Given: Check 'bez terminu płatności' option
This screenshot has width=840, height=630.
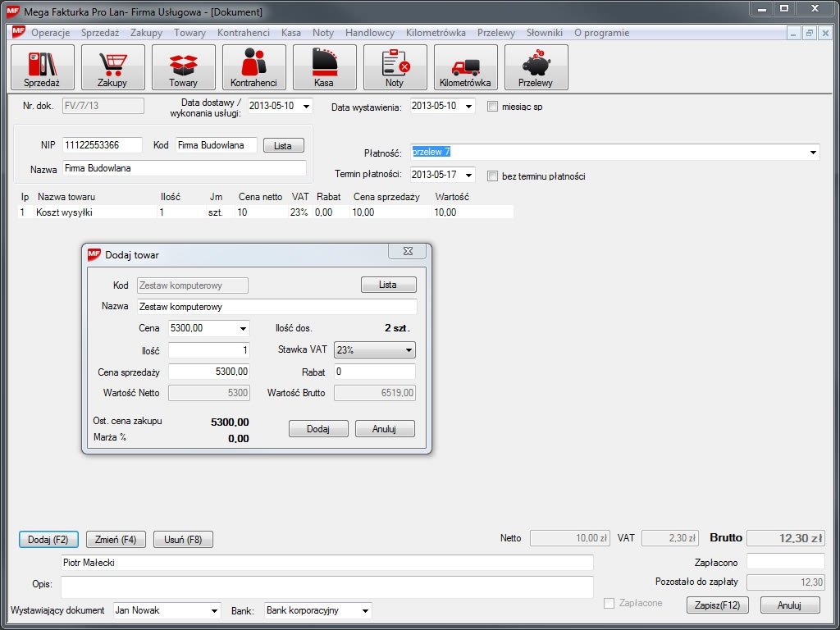Looking at the screenshot, I should click(493, 176).
